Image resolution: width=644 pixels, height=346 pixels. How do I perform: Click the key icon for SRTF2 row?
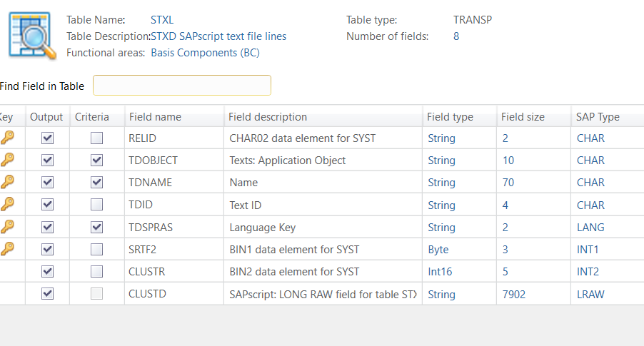7,249
